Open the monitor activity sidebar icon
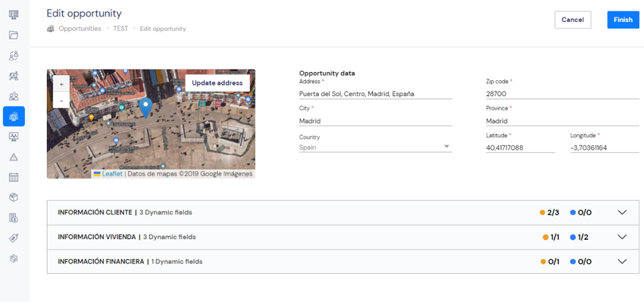Screen dimensions: 644x302 click(14, 137)
